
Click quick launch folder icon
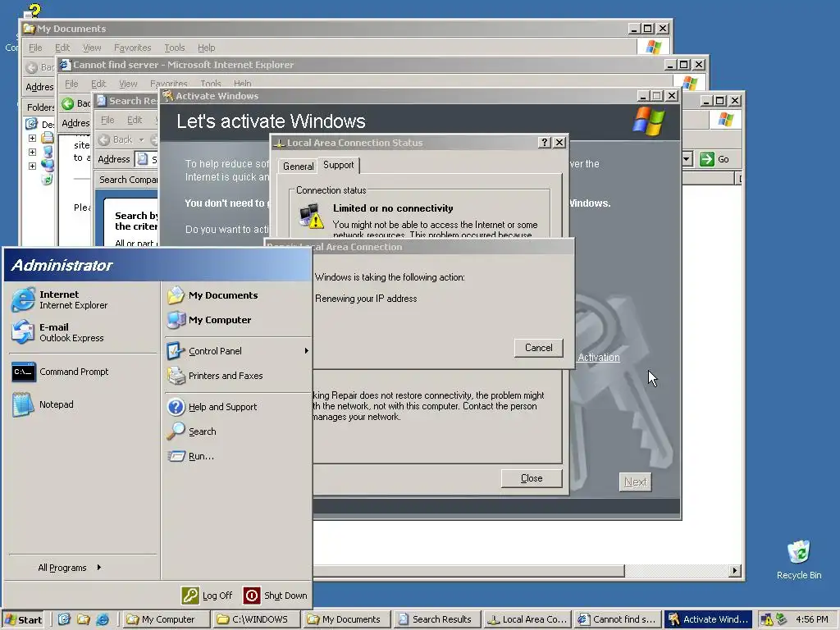pyautogui.click(x=83, y=619)
